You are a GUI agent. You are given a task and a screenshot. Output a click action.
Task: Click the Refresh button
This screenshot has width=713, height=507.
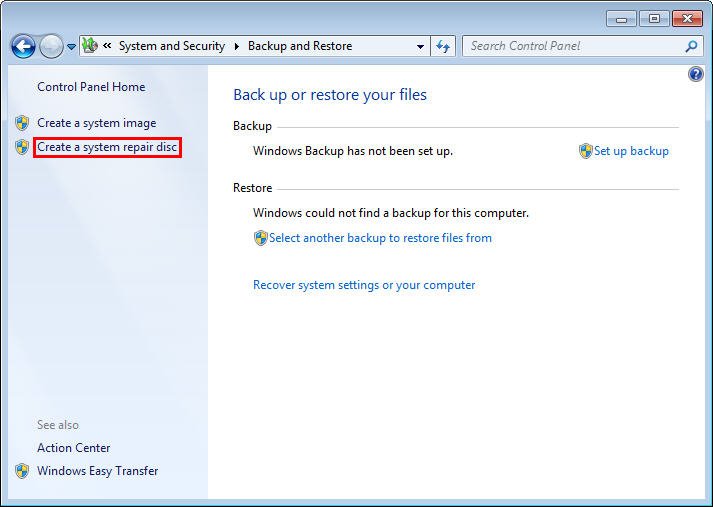click(443, 46)
